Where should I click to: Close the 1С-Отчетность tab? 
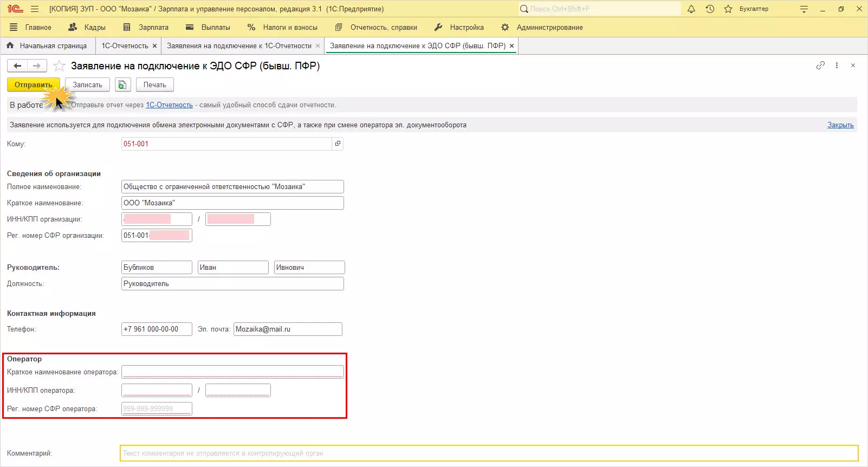pyautogui.click(x=154, y=46)
